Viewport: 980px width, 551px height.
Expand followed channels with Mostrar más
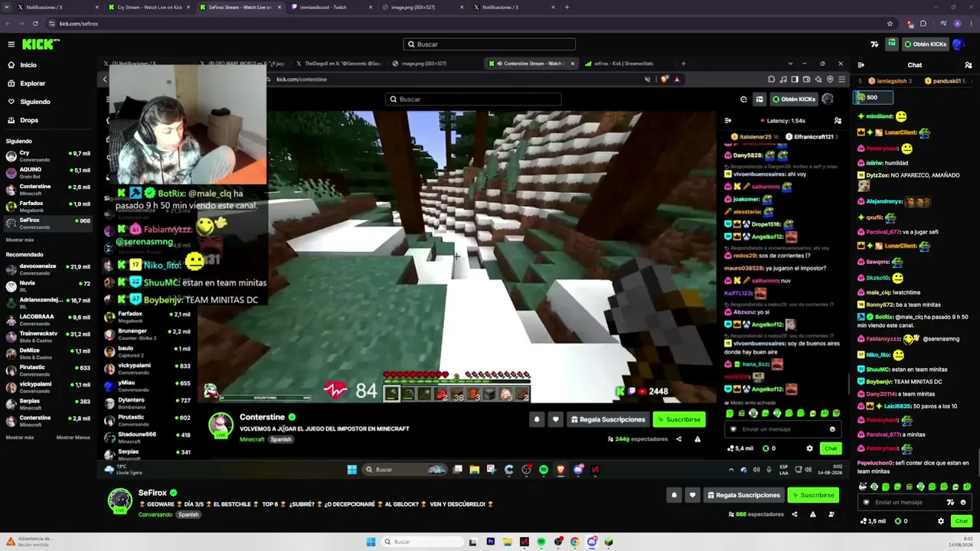20,240
